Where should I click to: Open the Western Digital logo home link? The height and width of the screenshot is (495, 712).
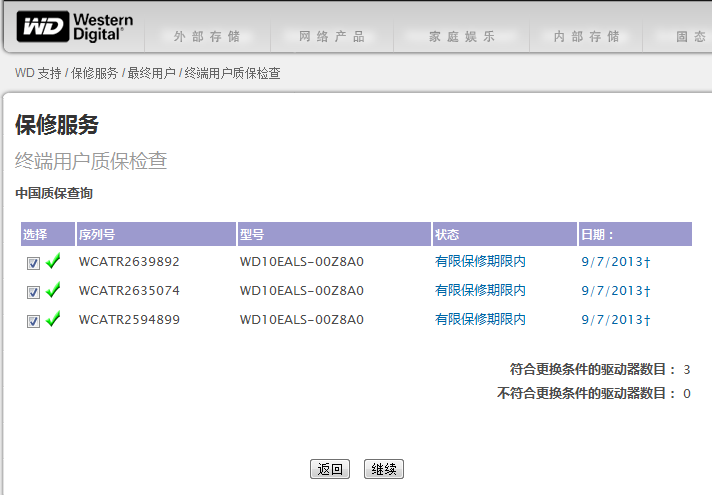[75, 27]
